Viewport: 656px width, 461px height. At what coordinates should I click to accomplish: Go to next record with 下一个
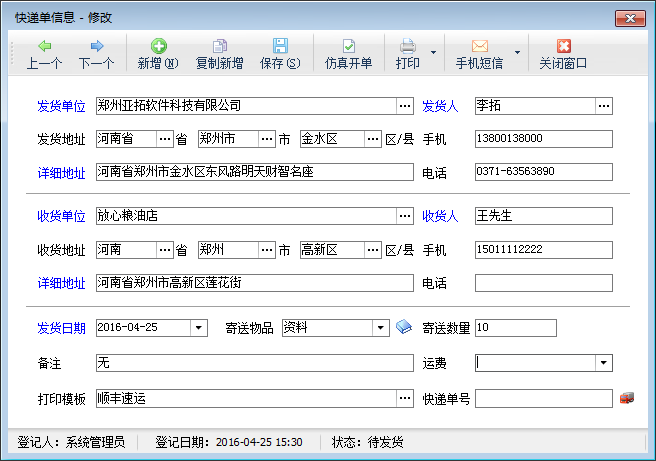(x=96, y=46)
